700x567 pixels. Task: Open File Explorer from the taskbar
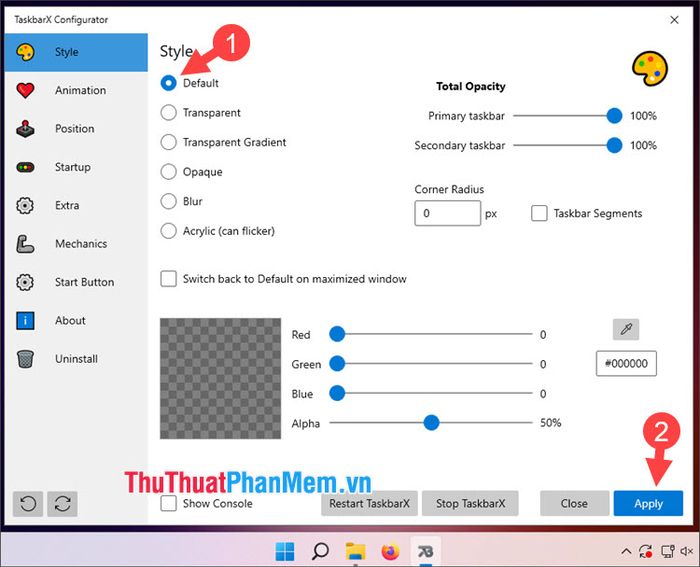pyautogui.click(x=355, y=552)
